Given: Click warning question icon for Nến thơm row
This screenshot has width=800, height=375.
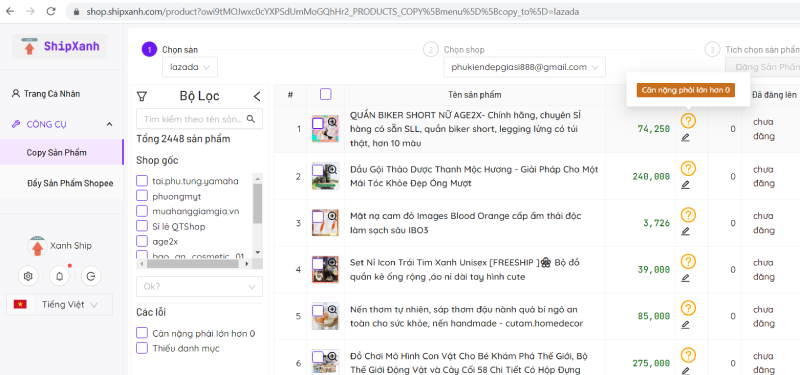Looking at the screenshot, I should (688, 309).
